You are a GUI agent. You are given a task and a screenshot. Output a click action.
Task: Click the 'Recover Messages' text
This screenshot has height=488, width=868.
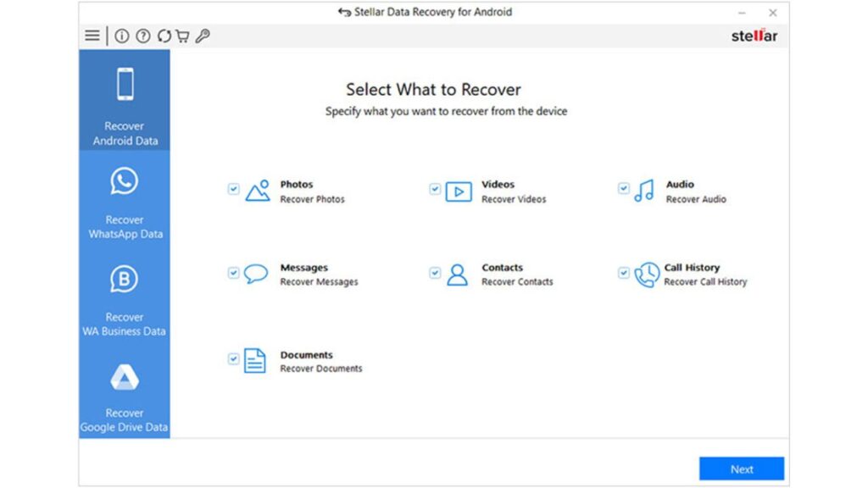coord(319,282)
